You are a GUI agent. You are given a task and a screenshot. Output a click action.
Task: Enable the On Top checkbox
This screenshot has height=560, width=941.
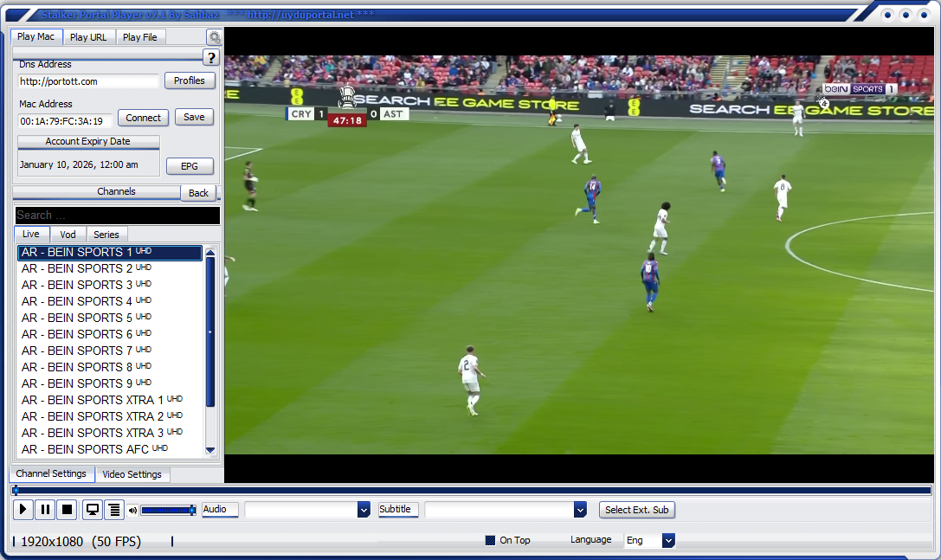490,540
